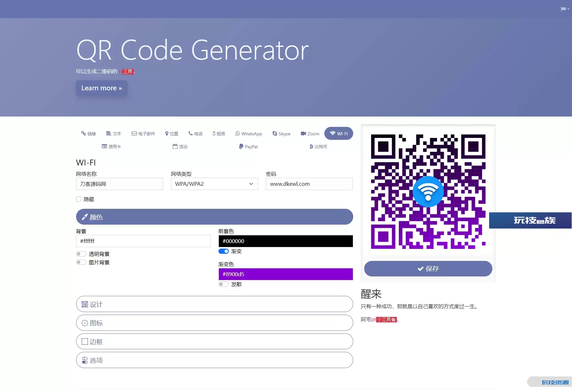Check the 隐藏 hidden checkbox
This screenshot has width=572, height=392.
coord(79,199)
